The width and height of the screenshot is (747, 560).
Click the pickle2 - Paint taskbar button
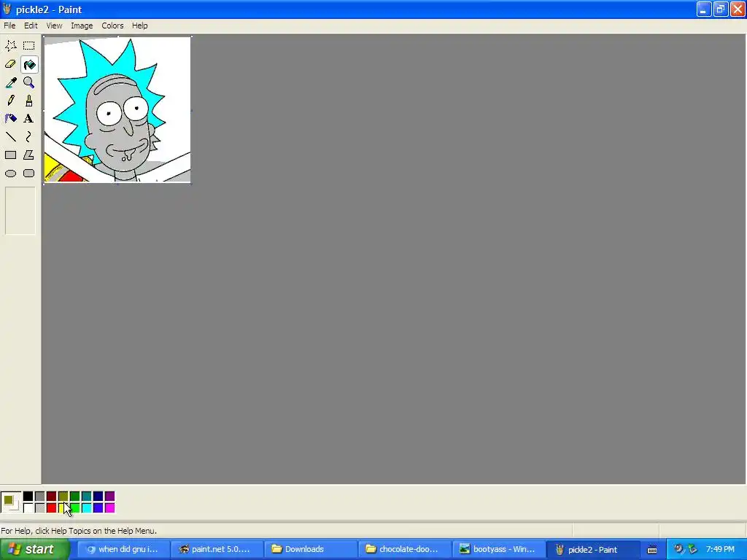pyautogui.click(x=592, y=549)
